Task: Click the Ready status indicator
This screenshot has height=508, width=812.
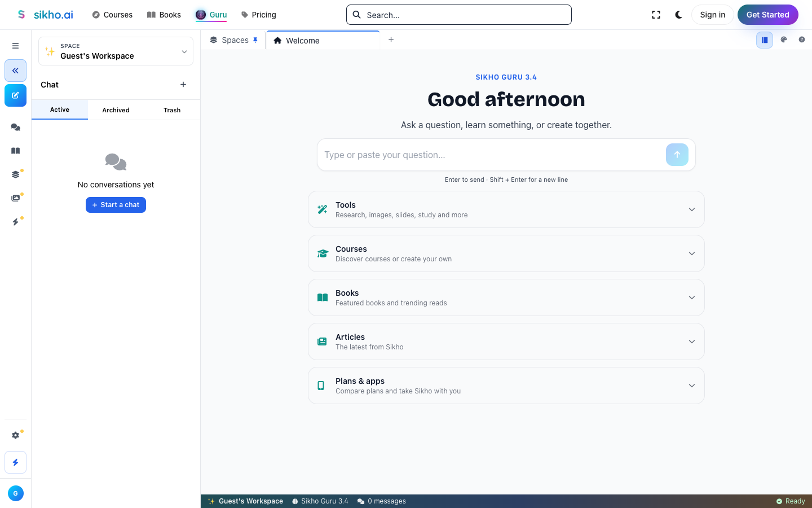Action: click(791, 501)
